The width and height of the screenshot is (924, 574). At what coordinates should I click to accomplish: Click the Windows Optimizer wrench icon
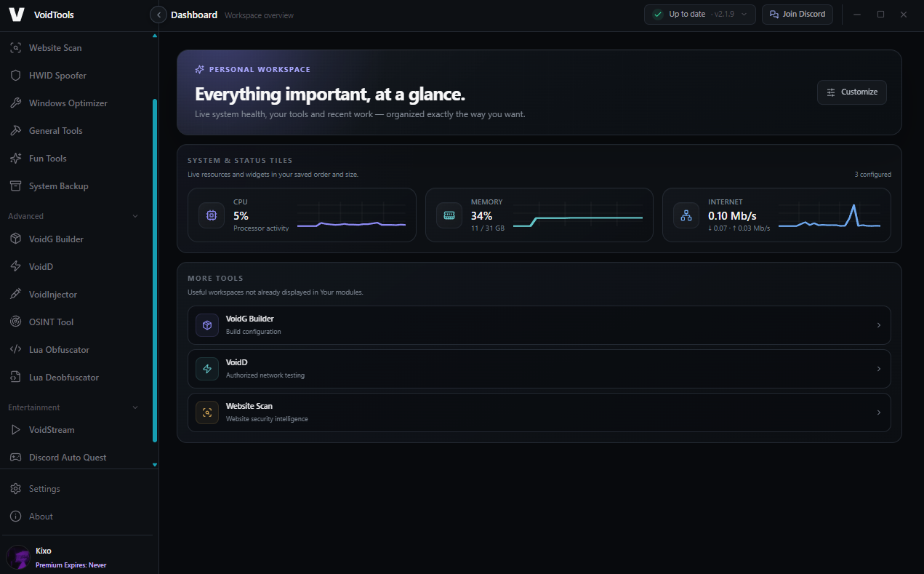(15, 103)
